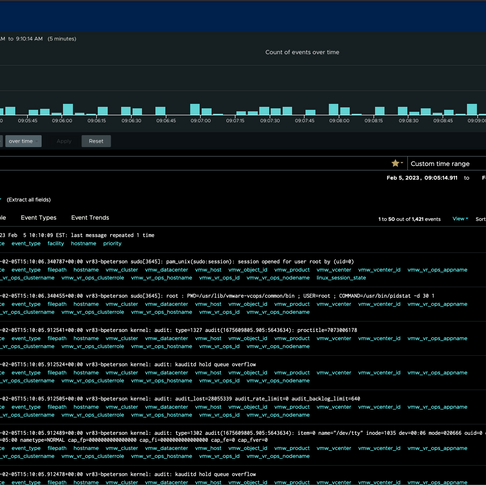The width and height of the screenshot is (486, 485).
Task: Click into the search query field
Action: (x=195, y=163)
